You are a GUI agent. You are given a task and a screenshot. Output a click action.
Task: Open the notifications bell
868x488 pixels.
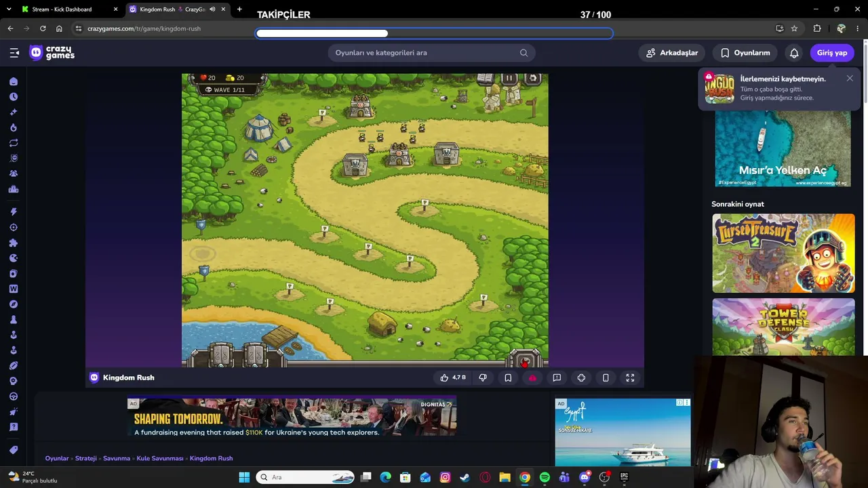[794, 53]
